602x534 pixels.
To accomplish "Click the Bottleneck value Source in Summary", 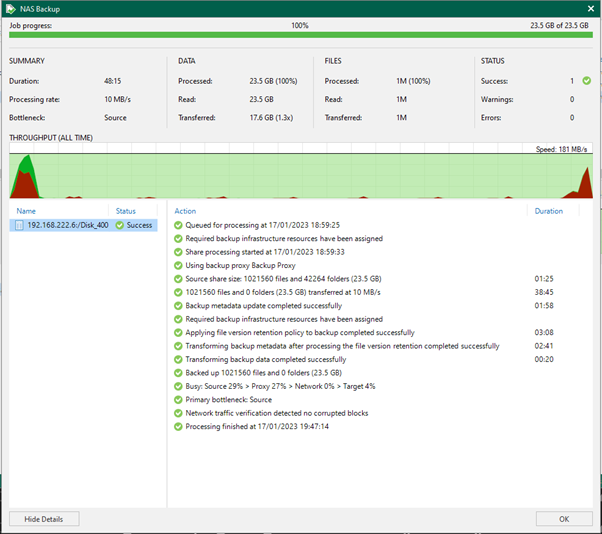I will point(115,117).
